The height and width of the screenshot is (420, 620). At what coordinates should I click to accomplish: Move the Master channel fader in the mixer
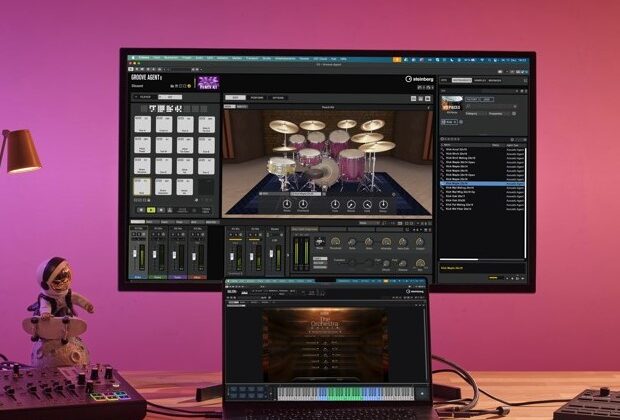tap(271, 253)
